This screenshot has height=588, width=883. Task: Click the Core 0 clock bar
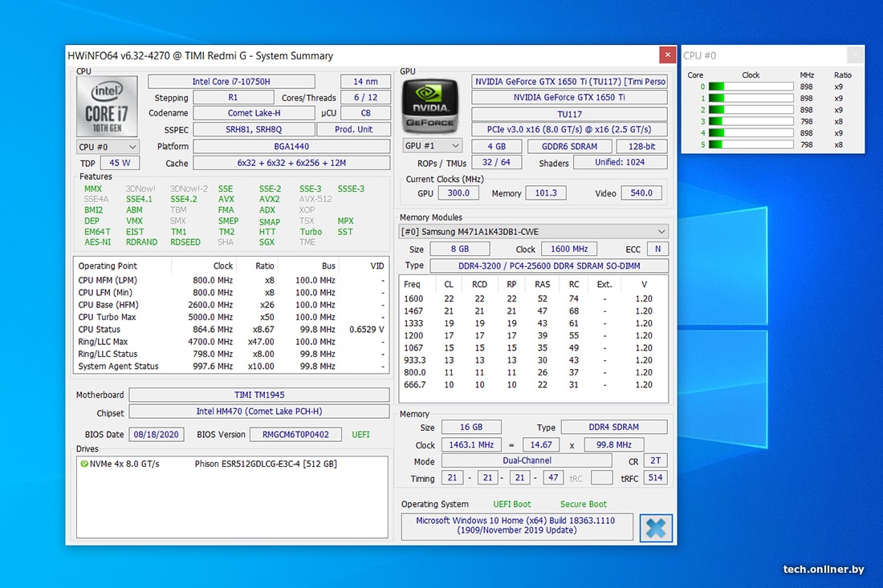click(751, 87)
